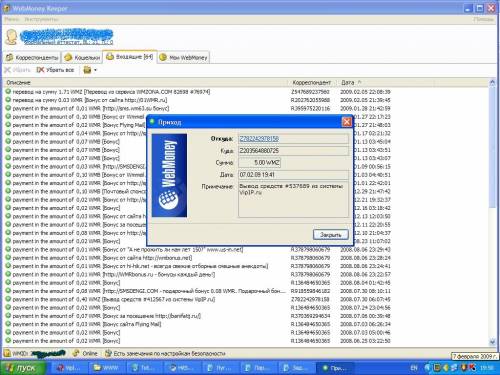Click the WebMoney Keeper title bar icon

click(x=7, y=8)
